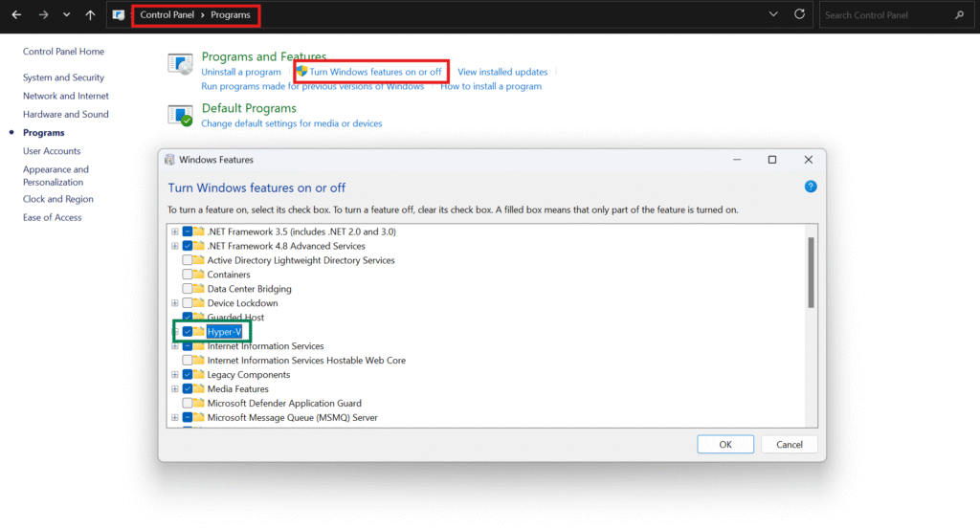Click How to install a program
The height and width of the screenshot is (529, 980).
coord(491,86)
